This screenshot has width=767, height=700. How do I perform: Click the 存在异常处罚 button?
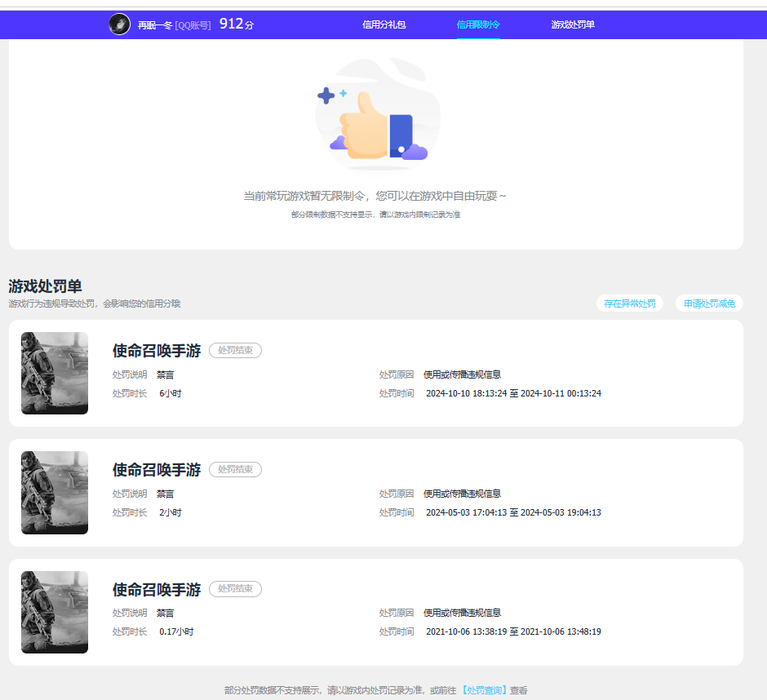[630, 303]
